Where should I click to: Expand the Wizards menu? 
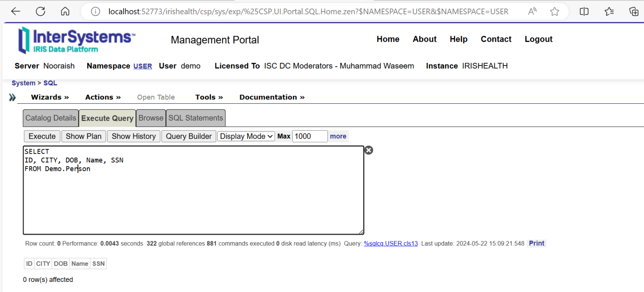click(50, 97)
